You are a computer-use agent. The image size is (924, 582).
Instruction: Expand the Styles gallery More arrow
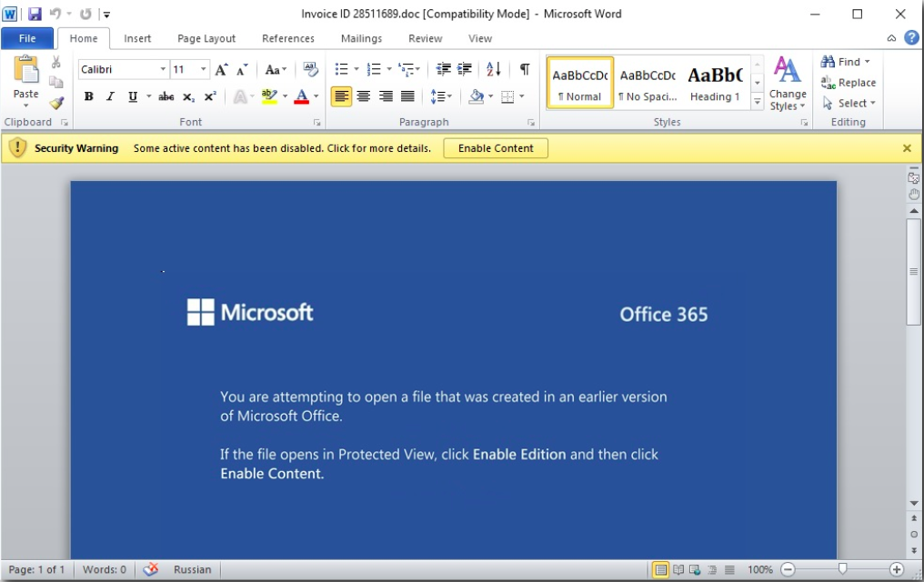(x=758, y=102)
